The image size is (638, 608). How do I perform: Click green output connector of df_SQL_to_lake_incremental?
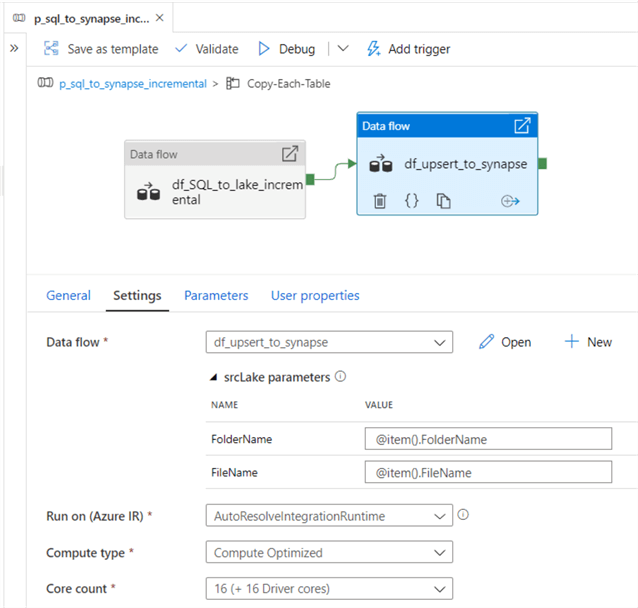pyautogui.click(x=310, y=179)
